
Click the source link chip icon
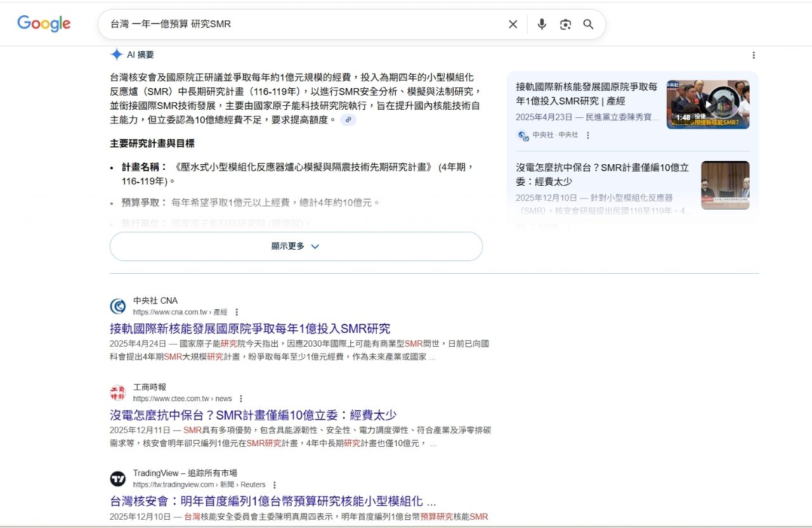pyautogui.click(x=348, y=120)
